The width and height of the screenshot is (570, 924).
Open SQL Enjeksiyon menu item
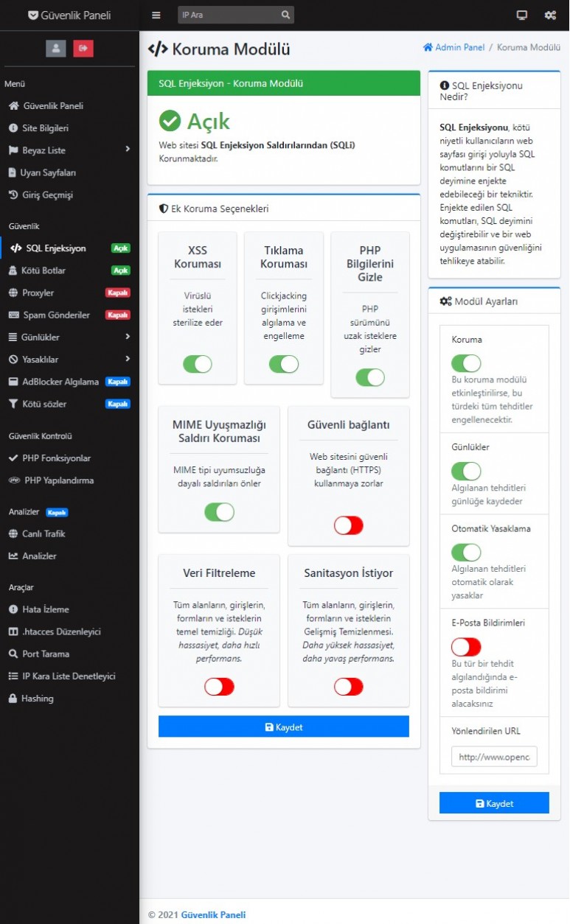[70, 248]
